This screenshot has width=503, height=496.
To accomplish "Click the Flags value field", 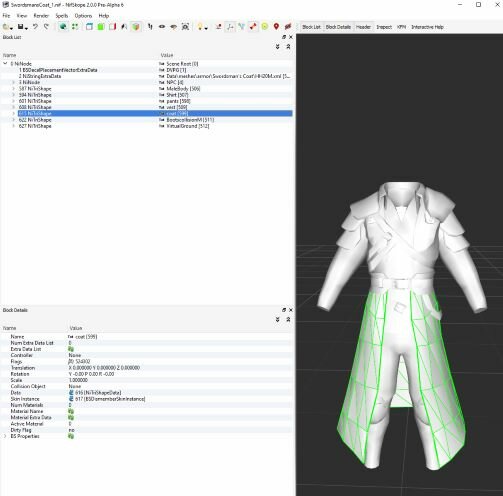I will pos(180,362).
